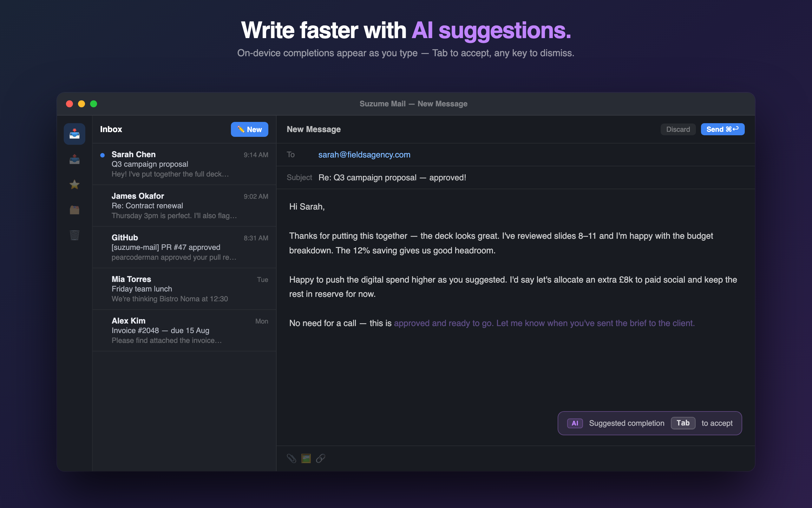The image size is (812, 508).
Task: Open James Okafor's Contract renewal email
Action: (184, 206)
